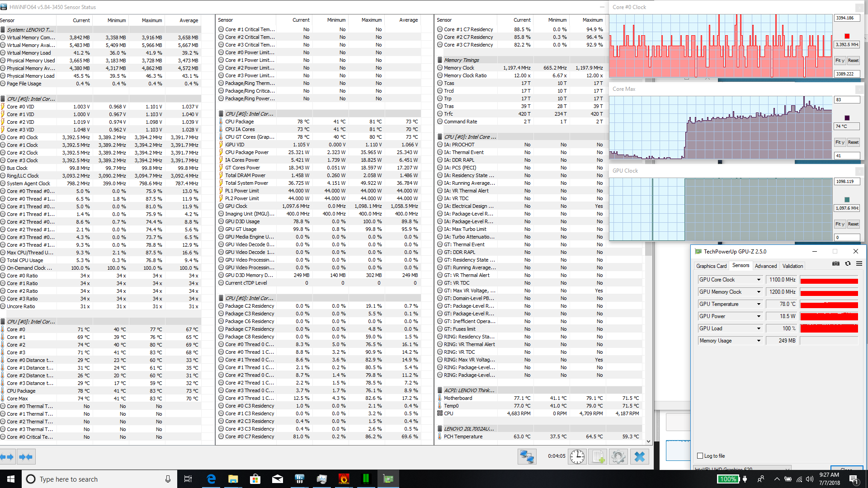Open HWiNFO sensor settings gear icon
This screenshot has width=868, height=488.
click(x=618, y=457)
